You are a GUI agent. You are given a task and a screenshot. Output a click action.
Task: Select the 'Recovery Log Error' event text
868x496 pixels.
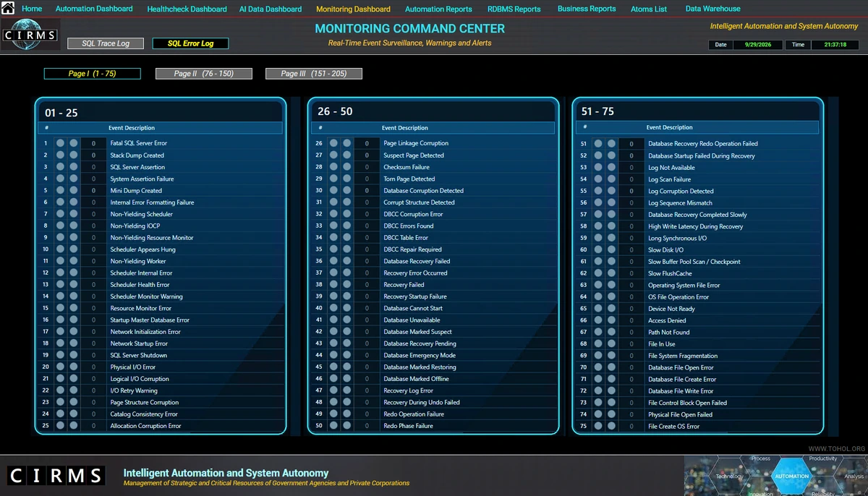click(x=409, y=390)
